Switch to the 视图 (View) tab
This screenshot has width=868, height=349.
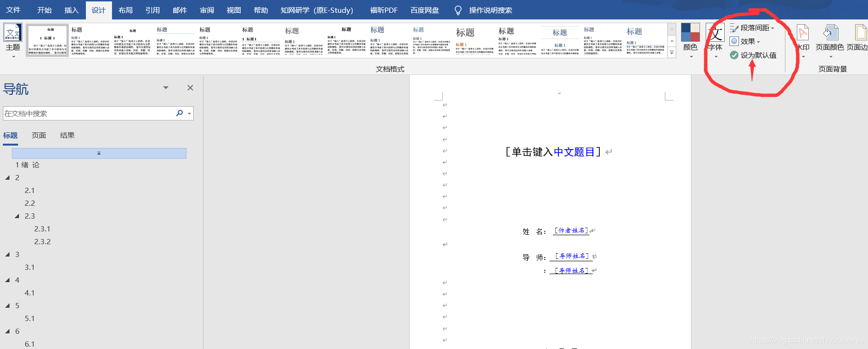[234, 10]
